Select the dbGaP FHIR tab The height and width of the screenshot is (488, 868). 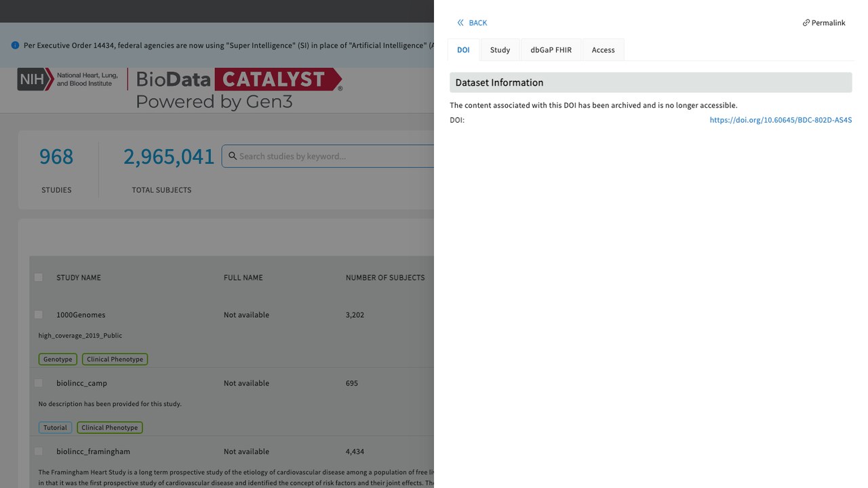[551, 50]
